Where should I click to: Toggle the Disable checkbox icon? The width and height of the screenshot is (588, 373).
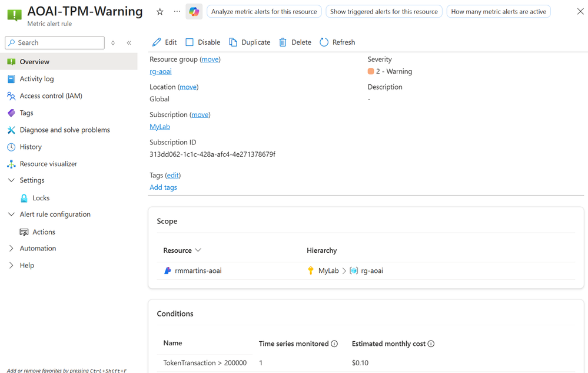[190, 42]
